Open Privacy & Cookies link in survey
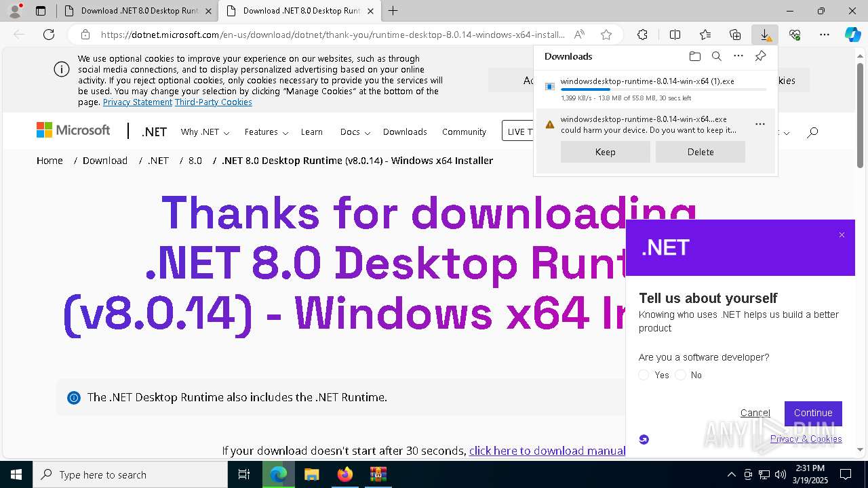The width and height of the screenshot is (868, 488). click(x=806, y=439)
